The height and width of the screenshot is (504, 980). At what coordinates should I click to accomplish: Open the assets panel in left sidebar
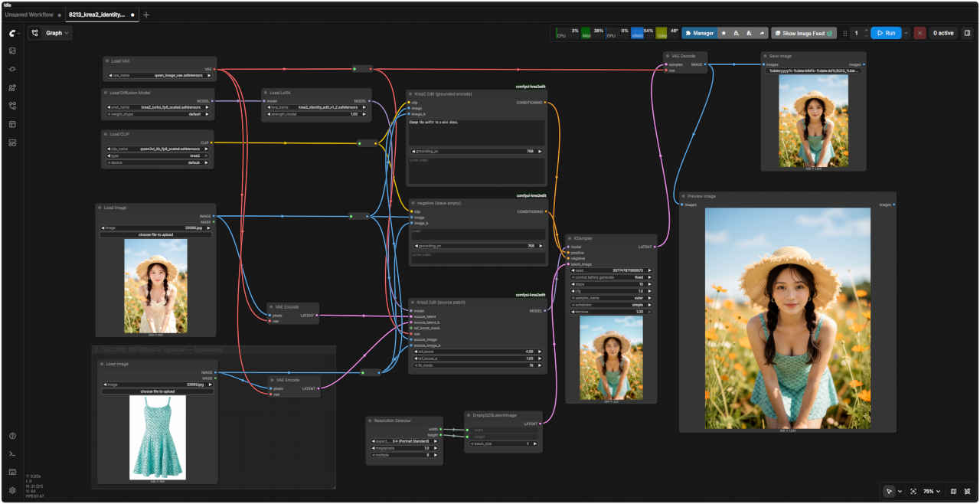click(12, 51)
